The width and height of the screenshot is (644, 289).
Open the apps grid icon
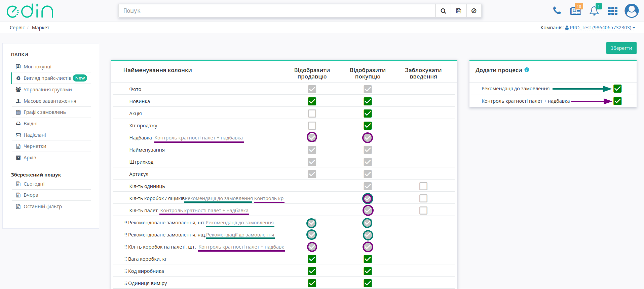(613, 11)
